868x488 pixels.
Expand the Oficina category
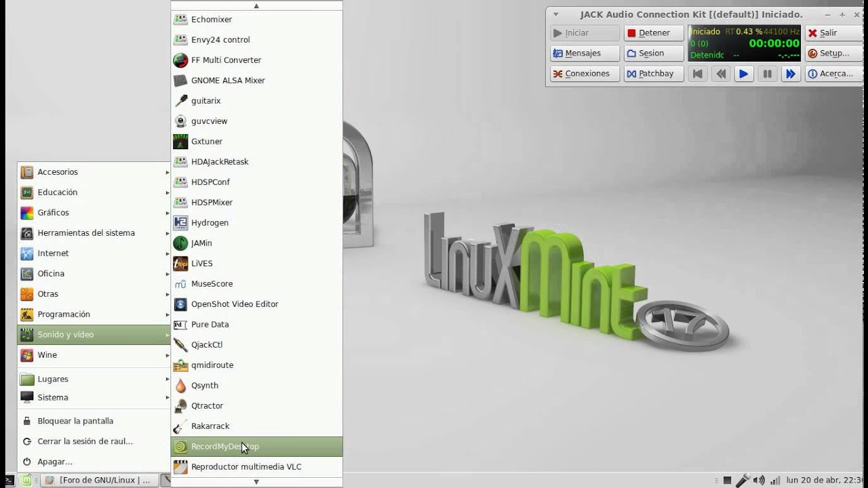point(94,274)
